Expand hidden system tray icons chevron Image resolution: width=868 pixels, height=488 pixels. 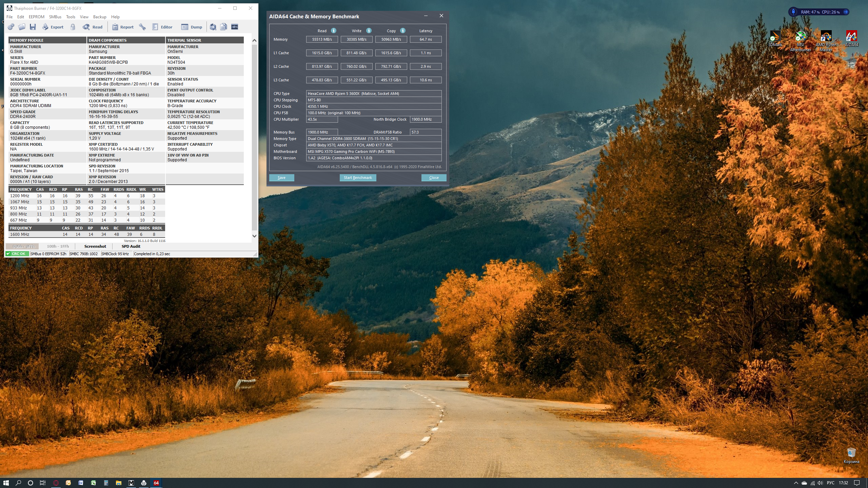tap(796, 483)
